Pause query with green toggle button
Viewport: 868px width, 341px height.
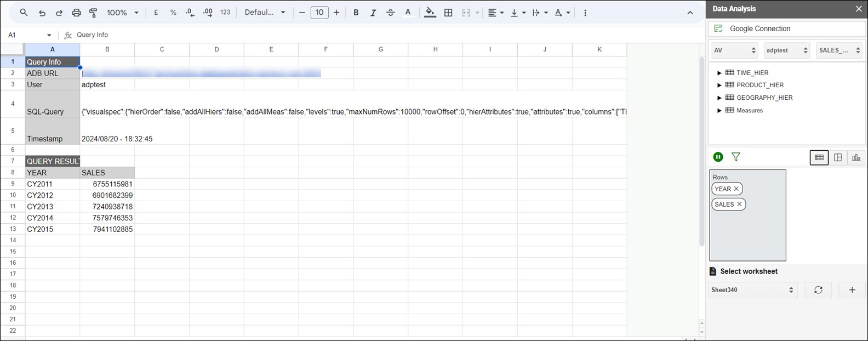coord(718,157)
